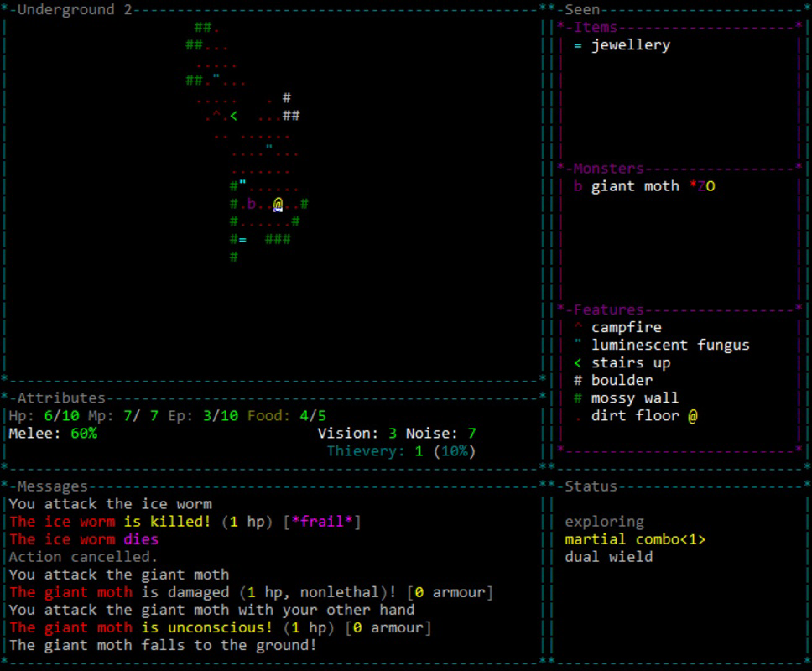Click the Melee 60% stat
Screen dimensions: 812x671
pos(53,434)
